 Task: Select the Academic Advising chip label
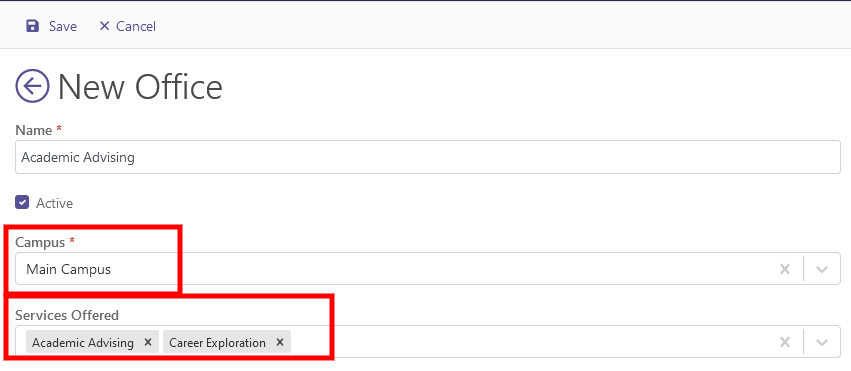point(83,343)
